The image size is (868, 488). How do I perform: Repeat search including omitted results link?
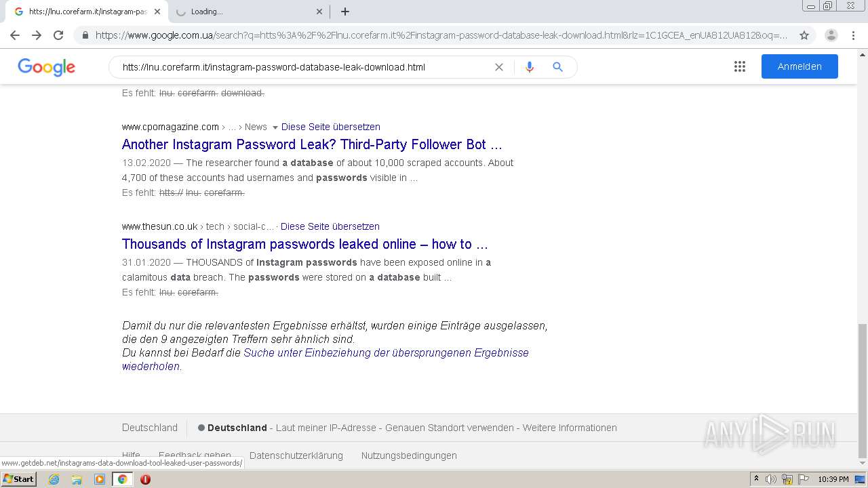[x=386, y=353]
